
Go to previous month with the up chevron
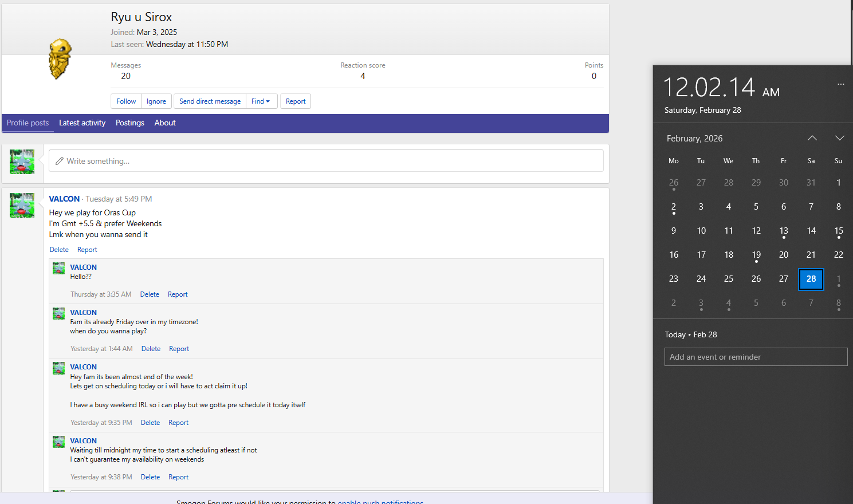[x=812, y=138]
